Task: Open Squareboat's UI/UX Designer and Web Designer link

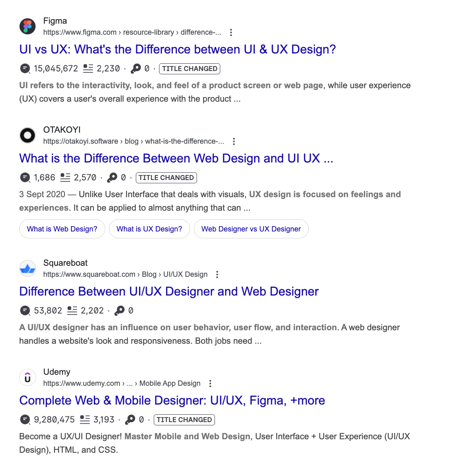Action: click(x=169, y=291)
